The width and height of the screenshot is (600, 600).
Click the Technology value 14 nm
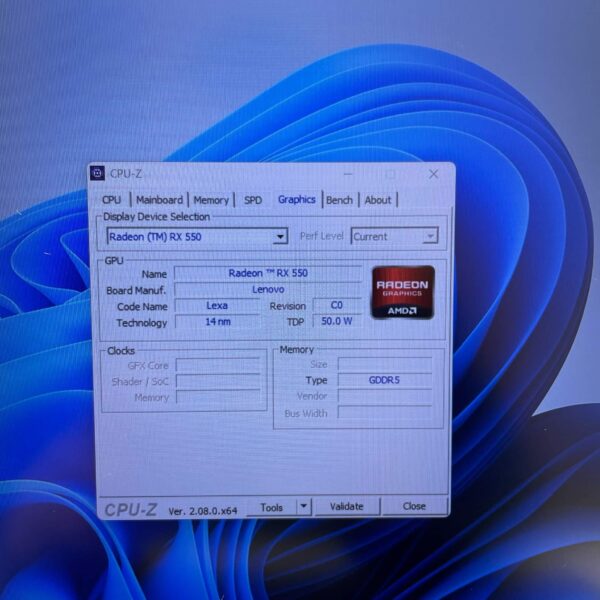[218, 321]
